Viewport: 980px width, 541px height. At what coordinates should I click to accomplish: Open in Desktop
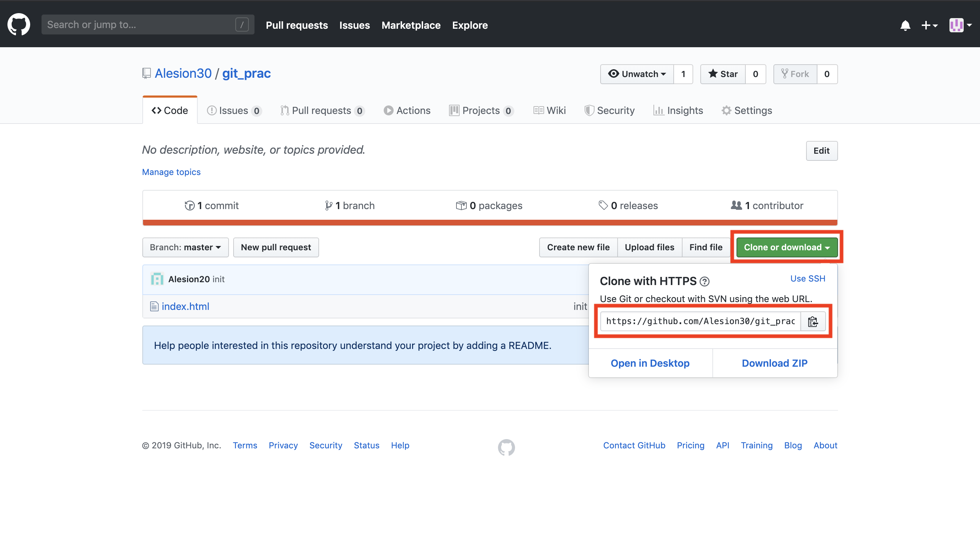click(x=650, y=363)
